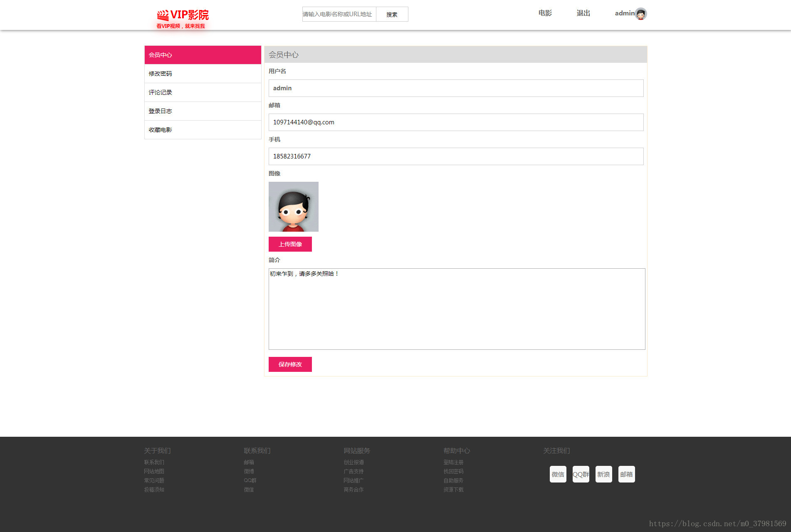Click the 图像 field label

(274, 173)
